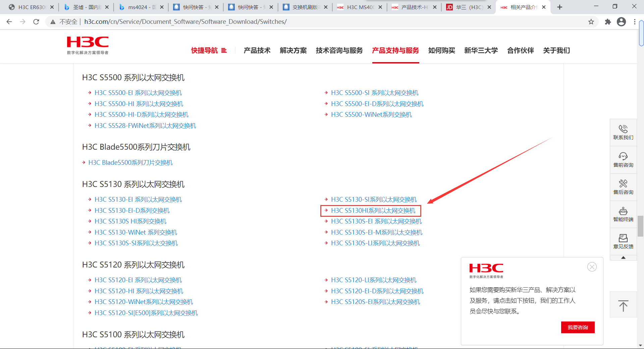Open the 合作伙伴 menu
Image resolution: width=644 pixels, height=349 pixels.
(x=521, y=50)
